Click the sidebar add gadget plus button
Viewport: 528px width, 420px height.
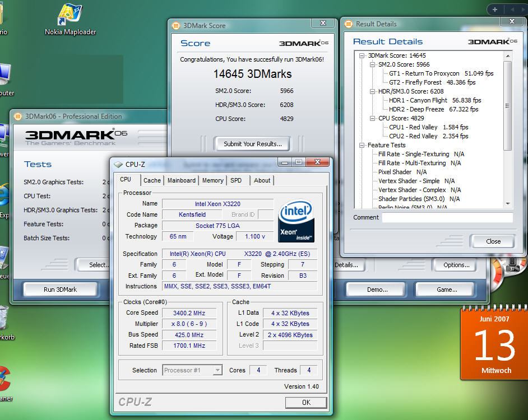[495, 10]
